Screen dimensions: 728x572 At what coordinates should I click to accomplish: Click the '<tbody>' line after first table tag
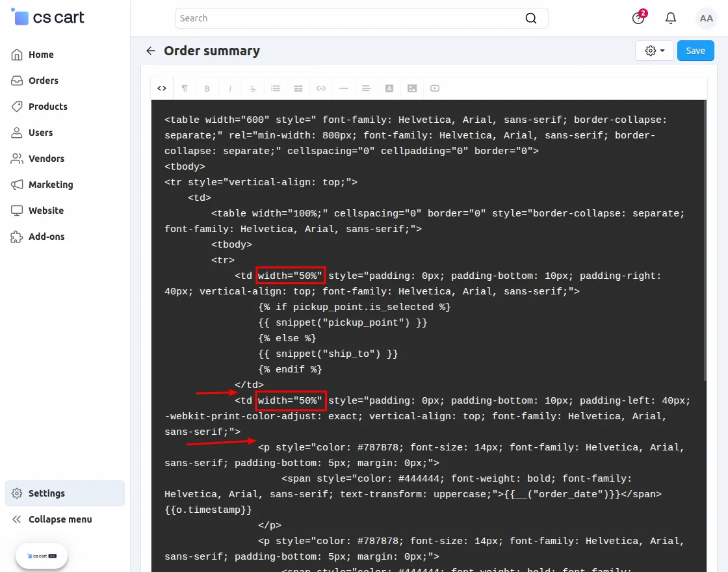point(185,166)
